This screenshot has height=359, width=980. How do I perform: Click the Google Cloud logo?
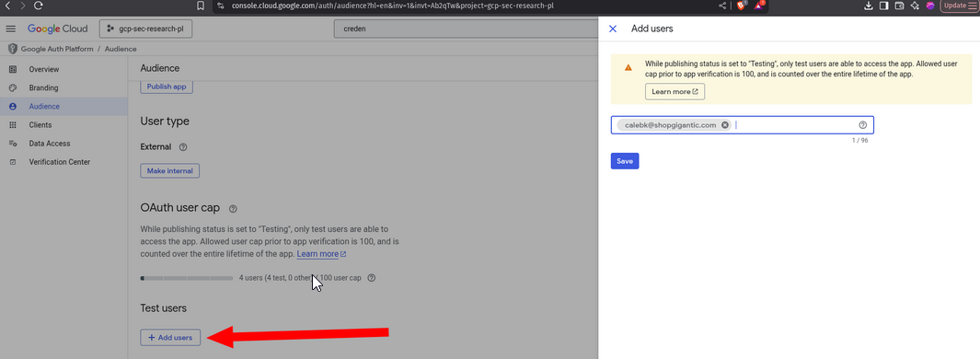(57, 29)
